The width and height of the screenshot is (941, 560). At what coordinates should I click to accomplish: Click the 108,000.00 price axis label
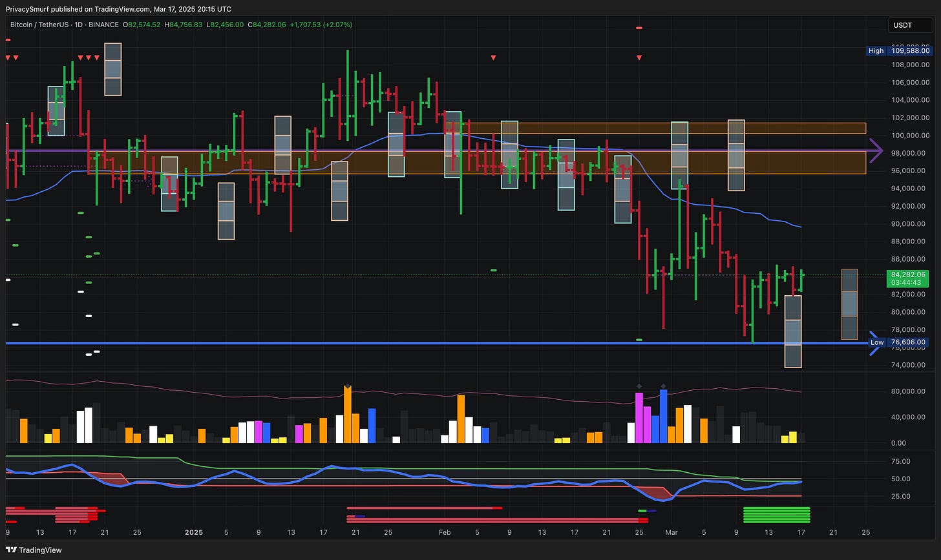(911, 65)
